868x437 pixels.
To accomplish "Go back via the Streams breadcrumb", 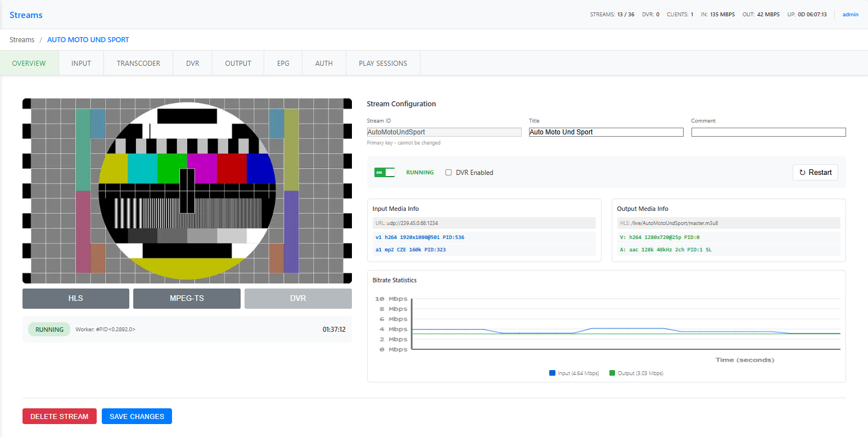I will point(22,40).
